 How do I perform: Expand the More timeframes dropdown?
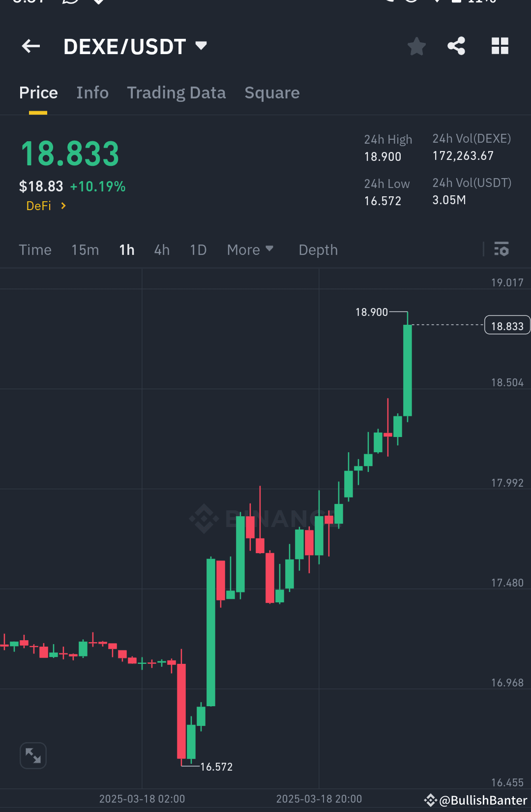coord(250,250)
